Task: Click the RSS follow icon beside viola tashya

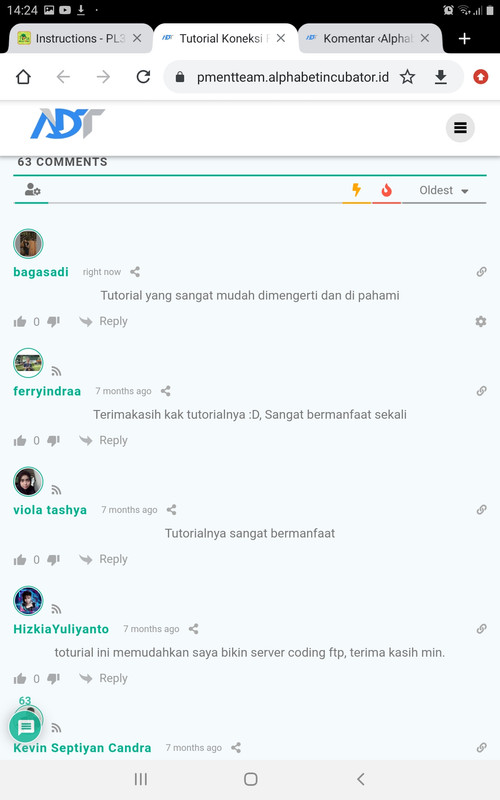Action: [56, 490]
